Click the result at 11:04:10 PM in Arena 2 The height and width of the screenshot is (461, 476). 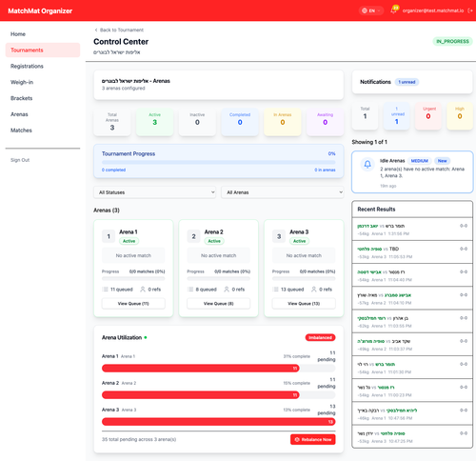point(412,298)
